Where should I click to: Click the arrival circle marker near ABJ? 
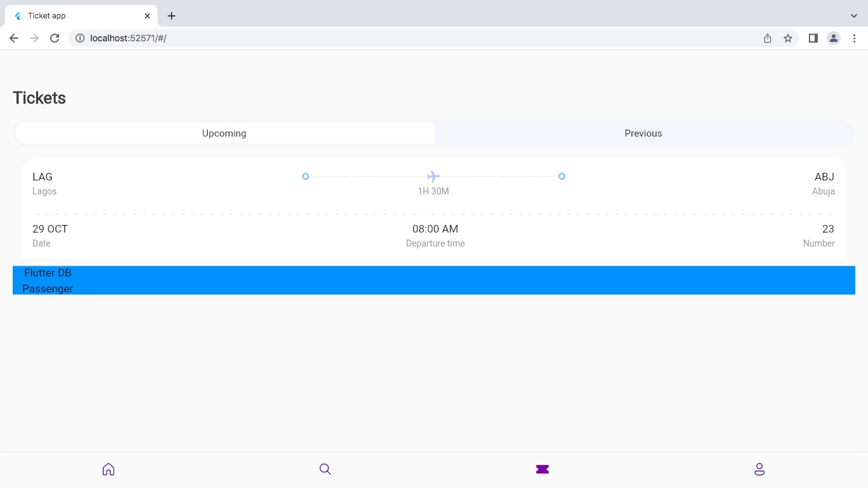pos(562,176)
